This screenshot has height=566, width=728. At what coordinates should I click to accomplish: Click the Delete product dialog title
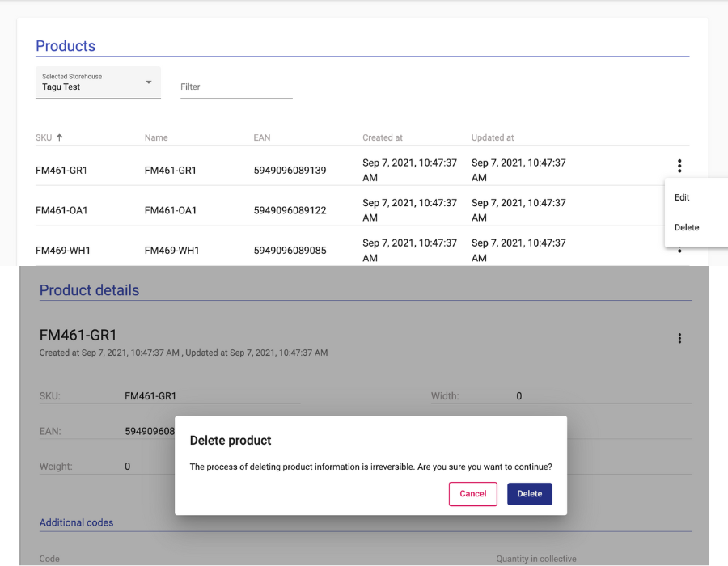[231, 441]
